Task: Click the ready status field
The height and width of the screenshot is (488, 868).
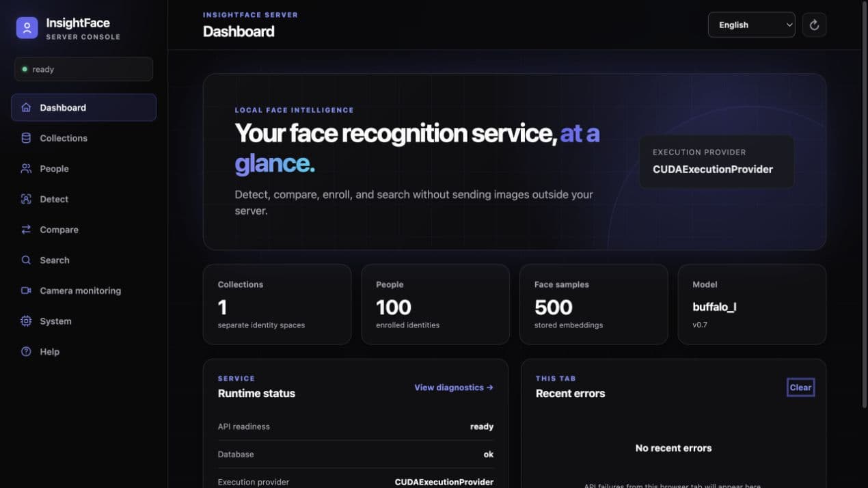Action: coord(83,69)
